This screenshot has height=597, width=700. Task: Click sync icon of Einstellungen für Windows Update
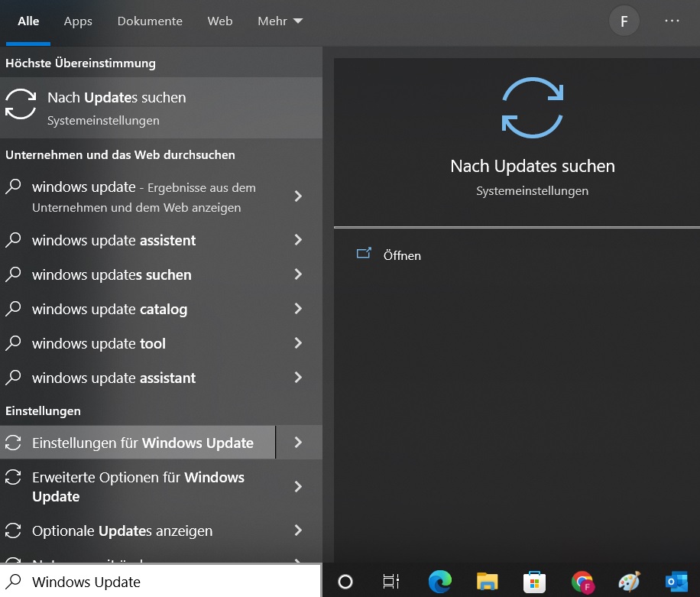(x=13, y=443)
